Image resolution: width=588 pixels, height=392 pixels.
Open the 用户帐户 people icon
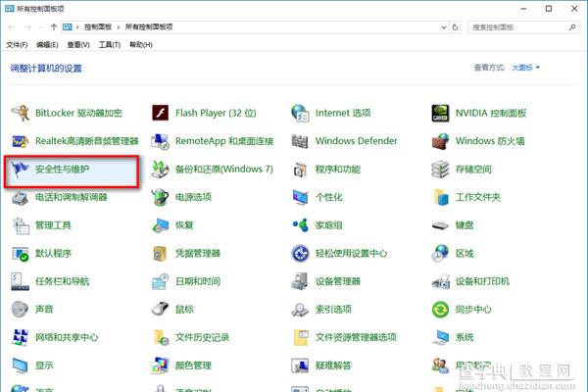point(440,366)
